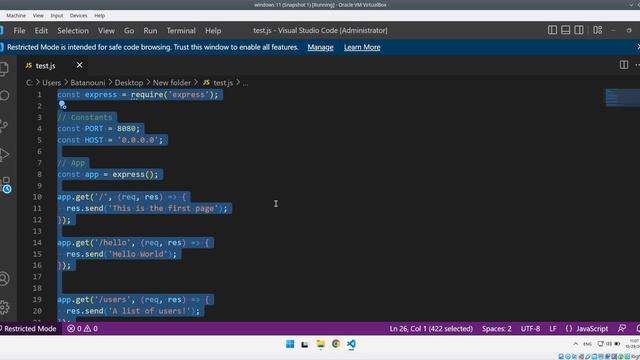
Task: Open VirtualBox Devices menu
Action: click(78, 16)
